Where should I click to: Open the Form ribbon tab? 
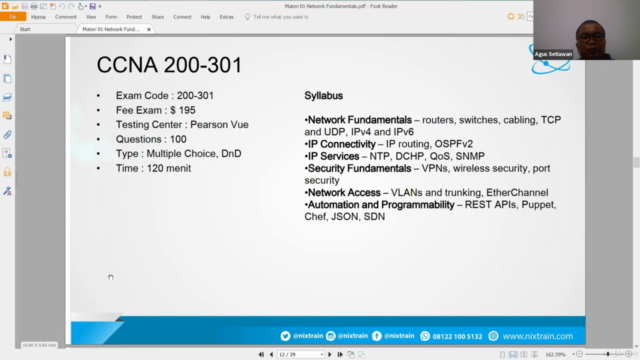111,17
